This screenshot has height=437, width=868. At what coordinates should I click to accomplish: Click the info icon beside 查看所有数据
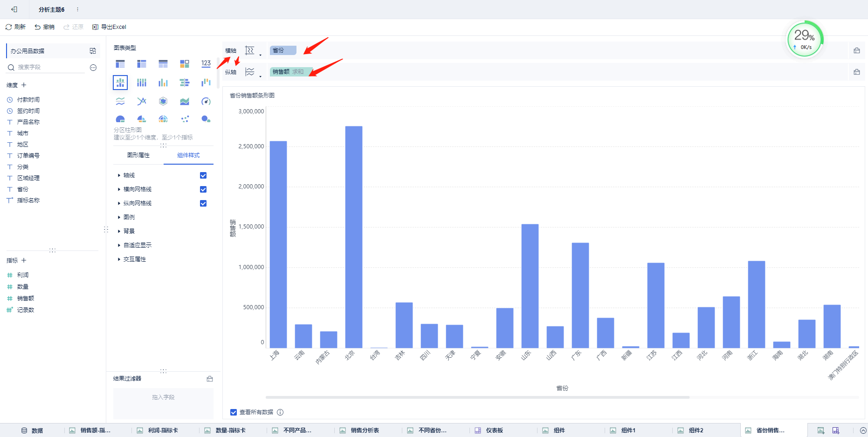click(280, 412)
